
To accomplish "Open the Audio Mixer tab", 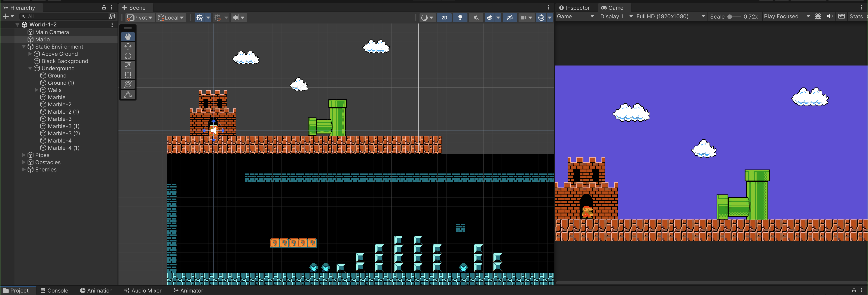I will 143,290.
